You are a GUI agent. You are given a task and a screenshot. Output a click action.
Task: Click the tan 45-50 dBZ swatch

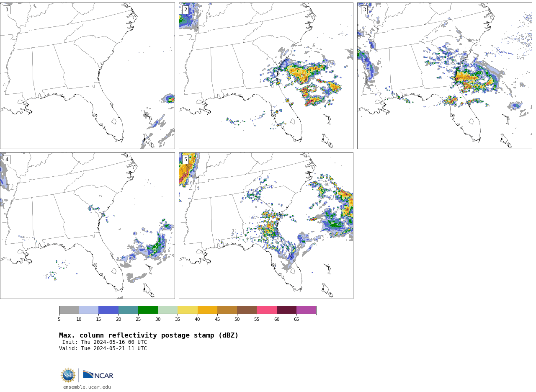point(227,310)
